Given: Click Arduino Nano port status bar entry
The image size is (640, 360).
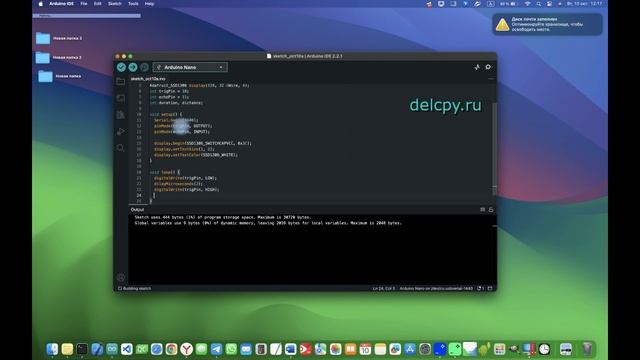Looking at the screenshot, I should click(436, 288).
